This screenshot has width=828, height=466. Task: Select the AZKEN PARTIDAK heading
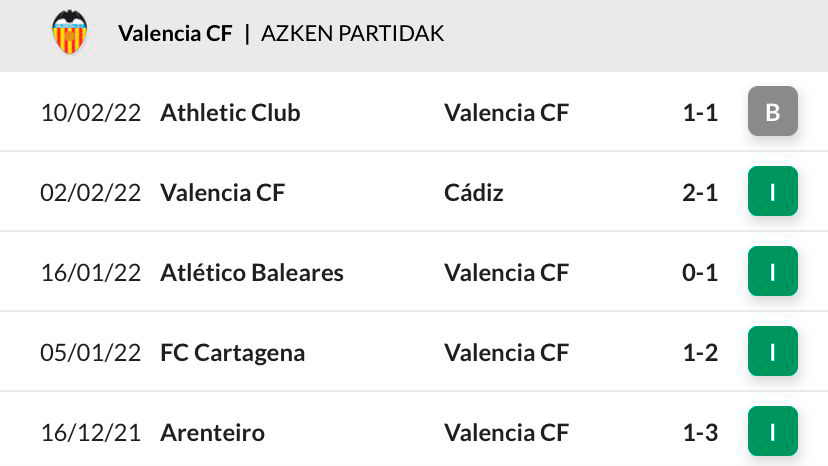[352, 33]
